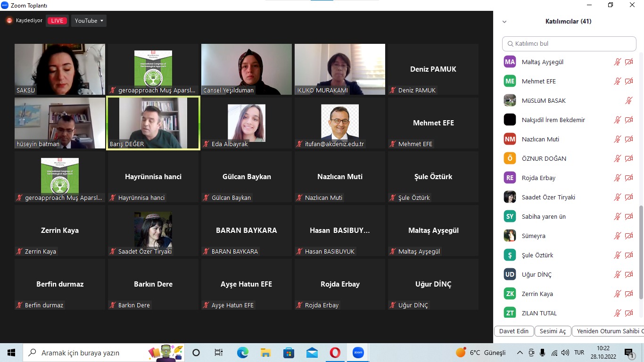Click the RE avatar icon for Rojda Erbay

pos(510,178)
